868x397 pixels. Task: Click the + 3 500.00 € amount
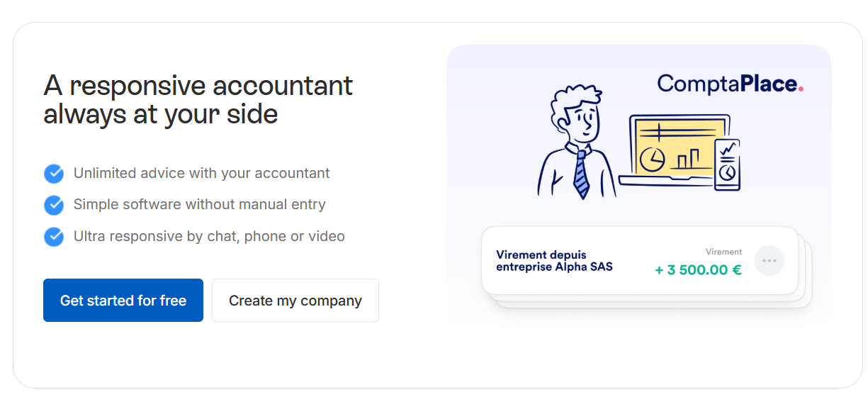tap(698, 269)
